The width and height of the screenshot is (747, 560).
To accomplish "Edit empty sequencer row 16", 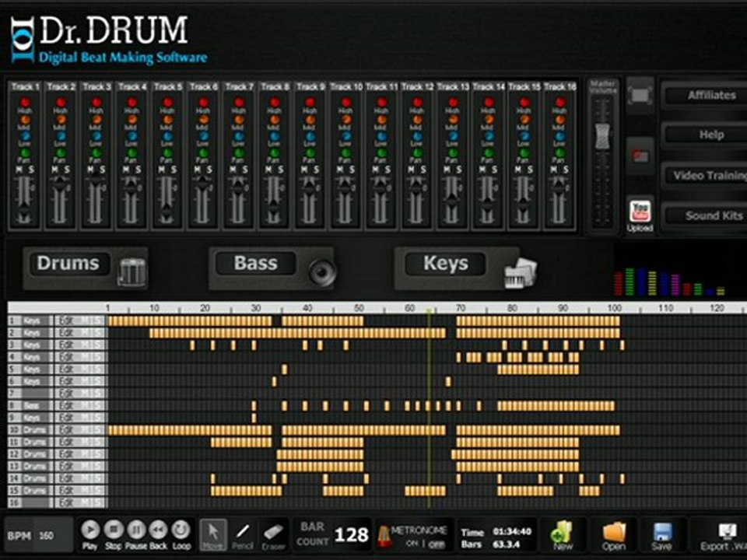I will point(66,503).
